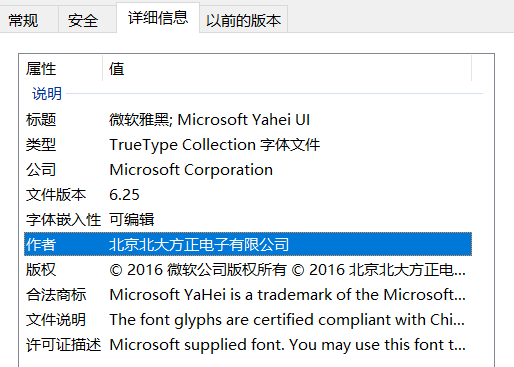Select the 标题 property row
Screen dimensions: 514x367
click(x=248, y=120)
